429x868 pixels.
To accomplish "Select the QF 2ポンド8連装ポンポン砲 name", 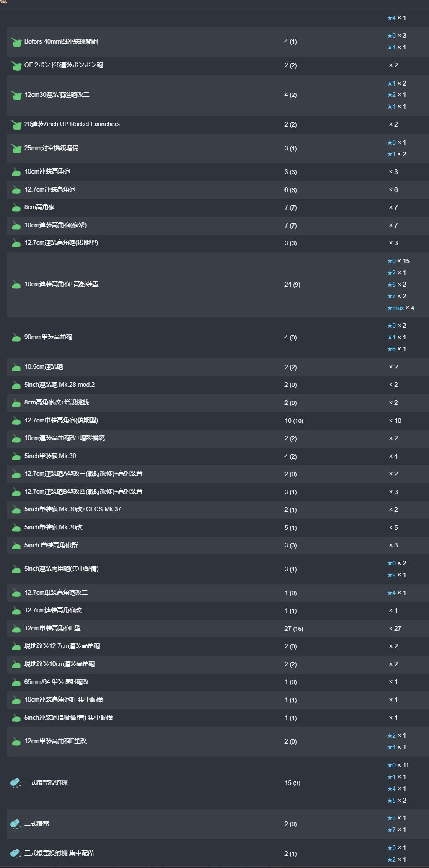I will [x=64, y=65].
